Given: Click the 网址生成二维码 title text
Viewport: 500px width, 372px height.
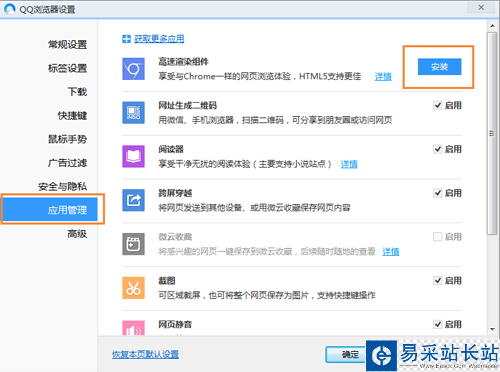Looking at the screenshot, I should coord(187,105).
